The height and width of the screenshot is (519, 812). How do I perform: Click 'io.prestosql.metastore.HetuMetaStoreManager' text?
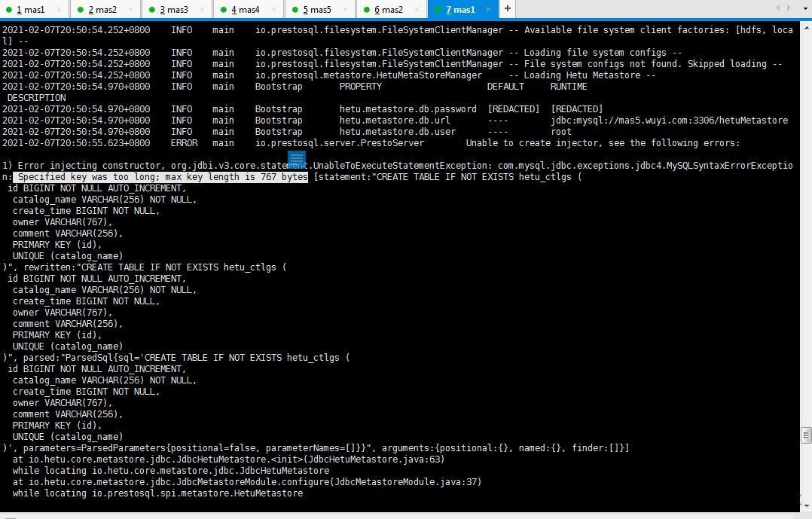click(x=369, y=75)
